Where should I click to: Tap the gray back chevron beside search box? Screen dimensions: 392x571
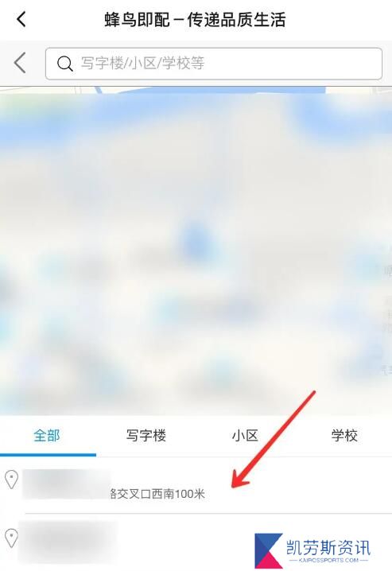[20, 63]
